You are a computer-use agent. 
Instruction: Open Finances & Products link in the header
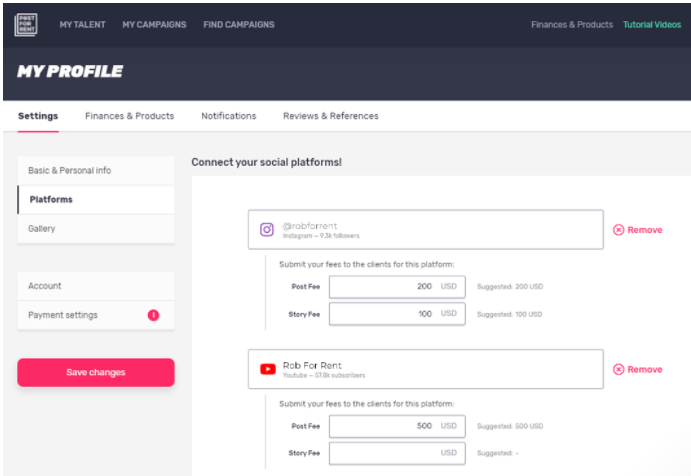(x=572, y=25)
